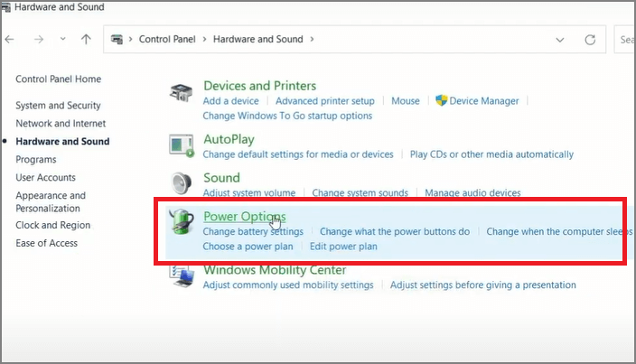Open System and Security category
This screenshot has width=636, height=364.
point(58,106)
